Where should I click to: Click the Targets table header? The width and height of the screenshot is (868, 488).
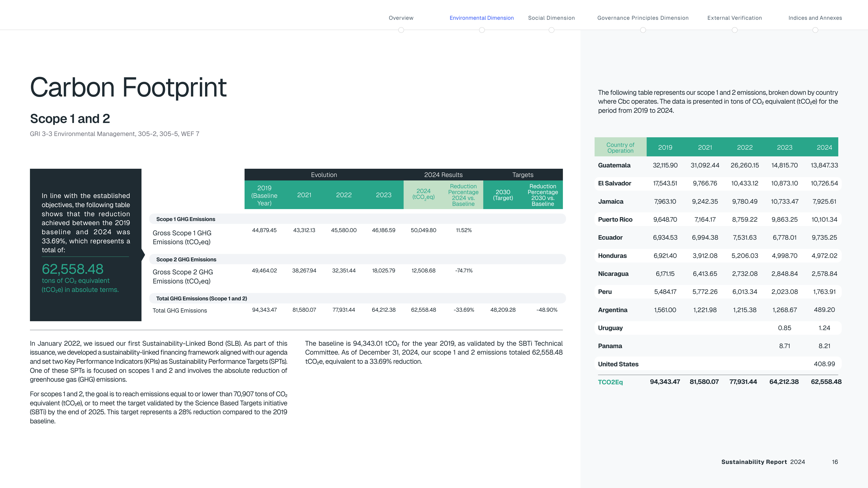tap(523, 174)
